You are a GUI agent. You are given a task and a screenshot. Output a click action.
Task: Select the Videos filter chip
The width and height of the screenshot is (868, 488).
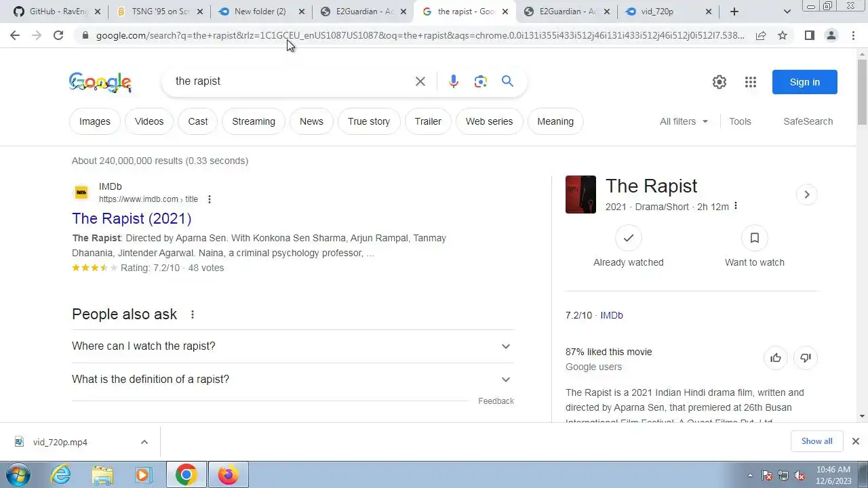149,121
